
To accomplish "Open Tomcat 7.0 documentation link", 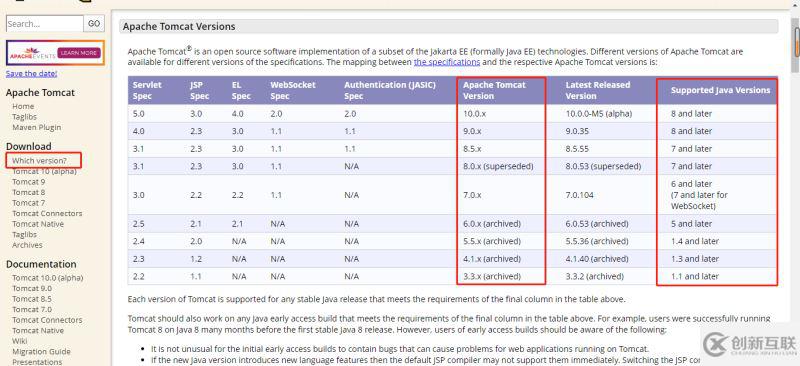I will pos(32,309).
